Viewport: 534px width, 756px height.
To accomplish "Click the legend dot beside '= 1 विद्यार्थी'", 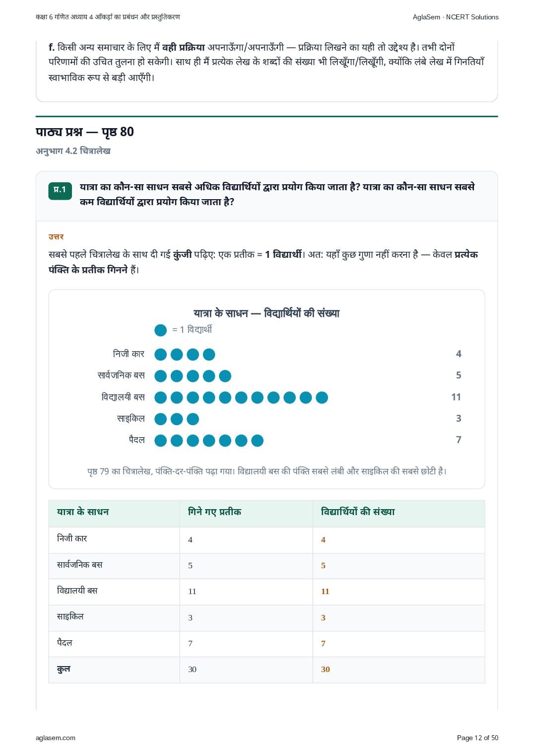I will click(x=160, y=330).
